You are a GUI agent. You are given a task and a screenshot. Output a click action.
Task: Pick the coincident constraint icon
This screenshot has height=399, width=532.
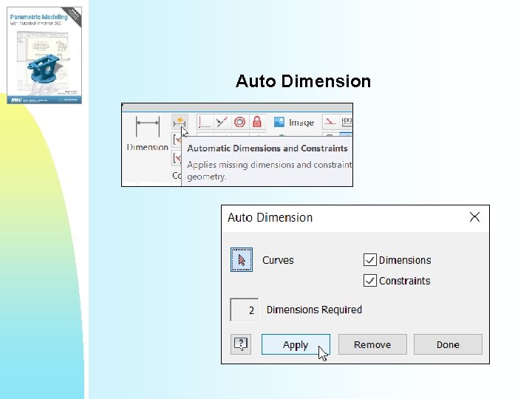pos(222,122)
